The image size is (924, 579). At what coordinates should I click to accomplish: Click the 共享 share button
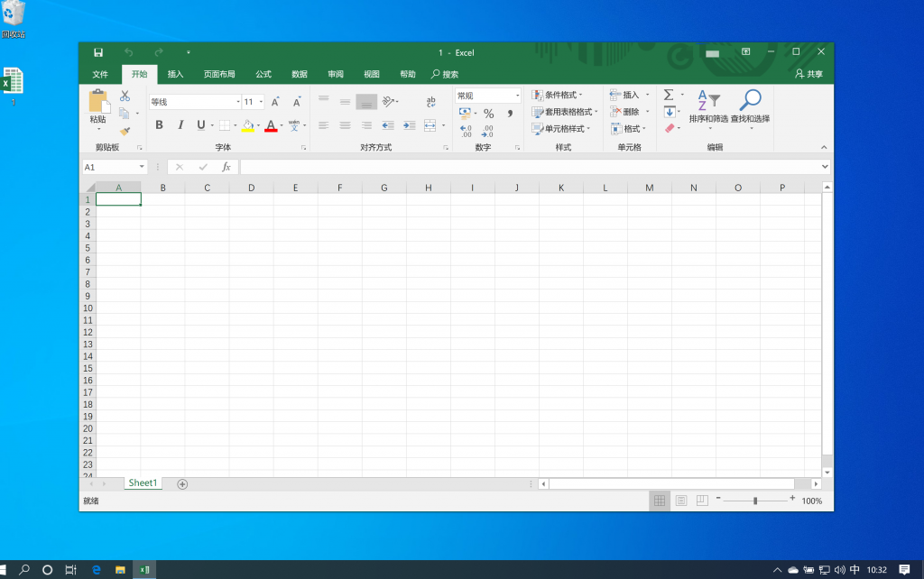tap(808, 74)
